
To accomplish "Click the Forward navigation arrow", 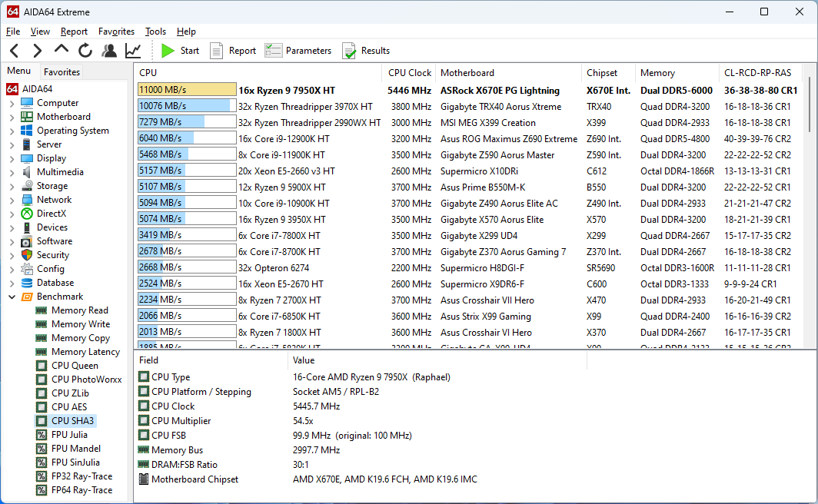I will [37, 51].
